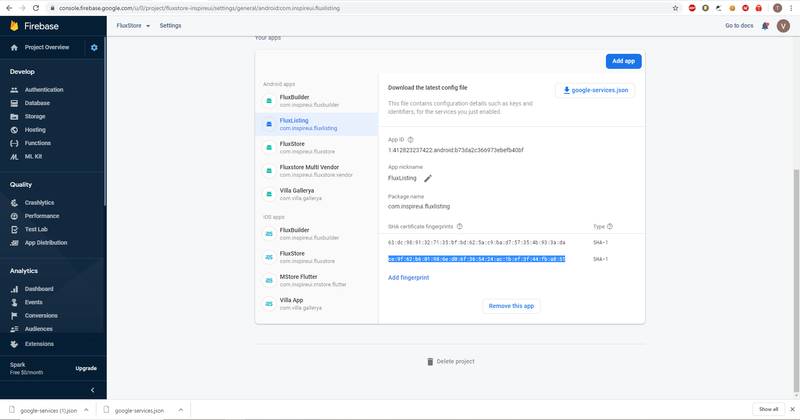The width and height of the screenshot is (800, 420).
Task: Click Go to docs link
Action: point(739,26)
